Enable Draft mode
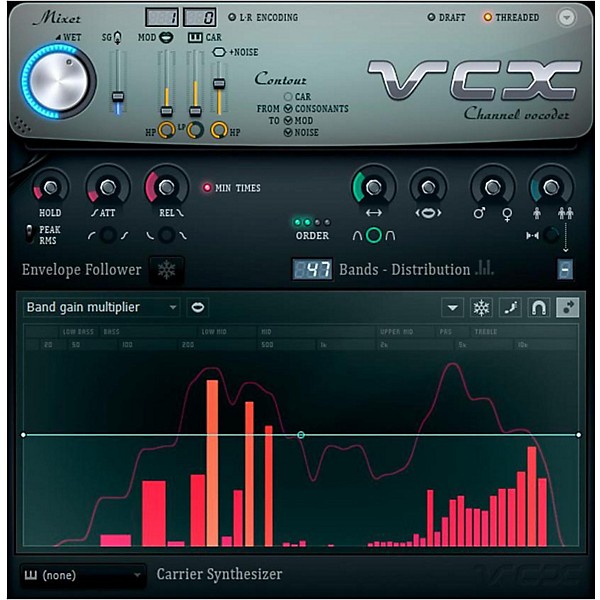This screenshot has width=600, height=600. point(432,17)
